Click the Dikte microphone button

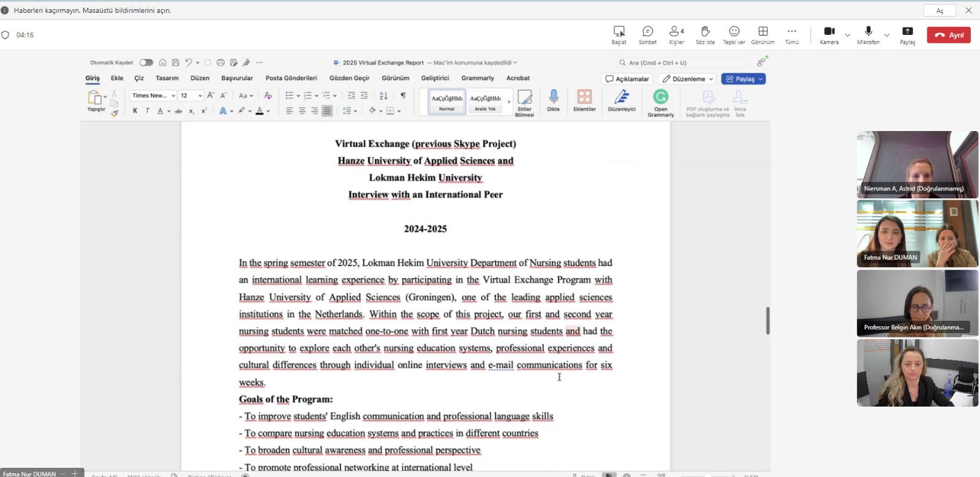[554, 101]
